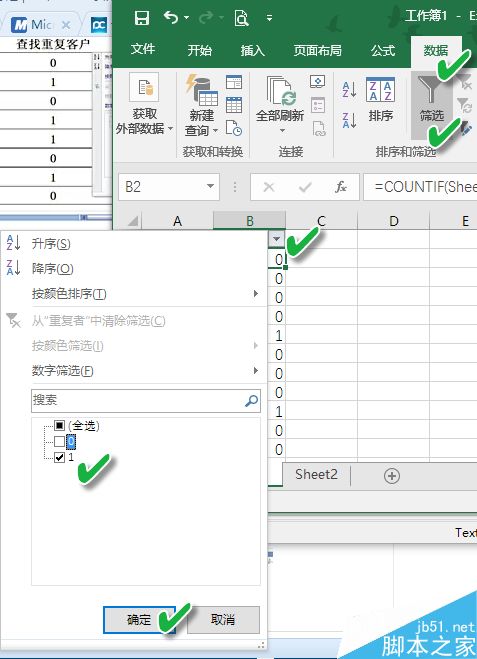Click the sort descending Z-A ribbon icon
This screenshot has height=659, width=477.
point(349,120)
